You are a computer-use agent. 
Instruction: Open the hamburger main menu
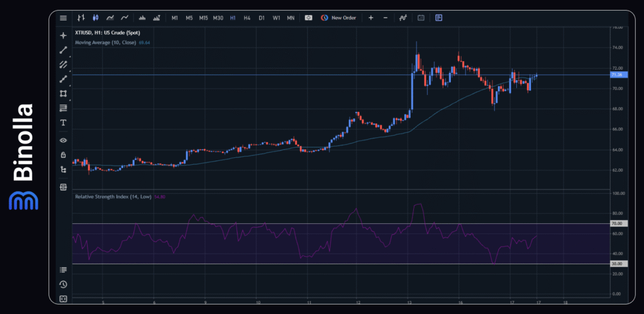pyautogui.click(x=63, y=18)
